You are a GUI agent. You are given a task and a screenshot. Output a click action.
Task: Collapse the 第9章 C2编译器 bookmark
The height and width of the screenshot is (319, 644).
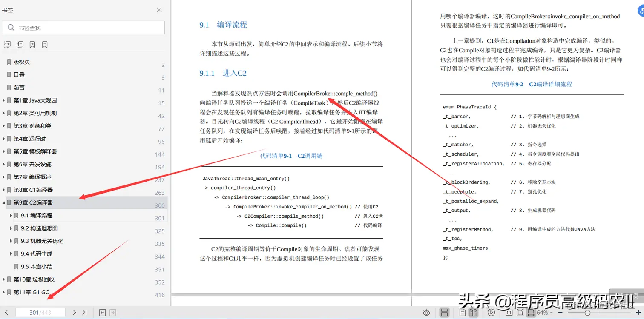coord(4,202)
